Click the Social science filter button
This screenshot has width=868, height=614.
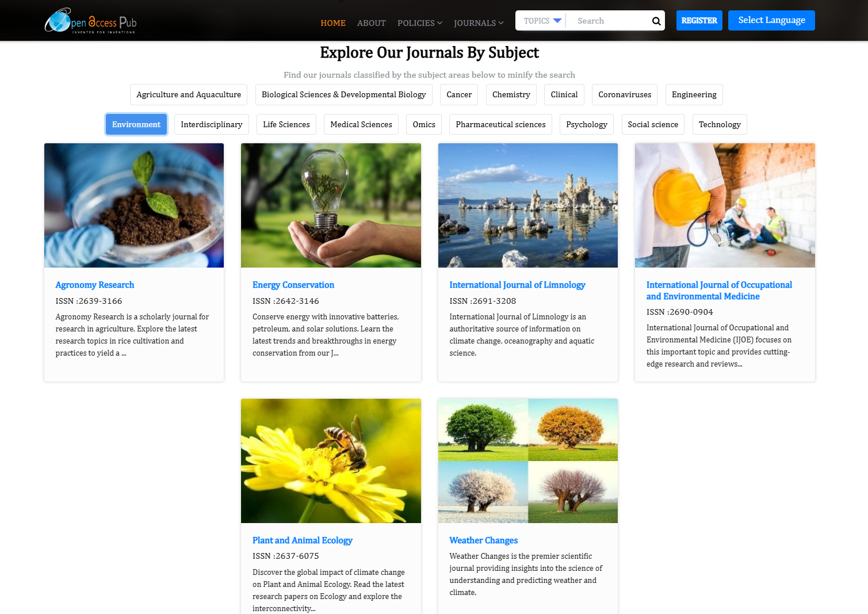[653, 124]
